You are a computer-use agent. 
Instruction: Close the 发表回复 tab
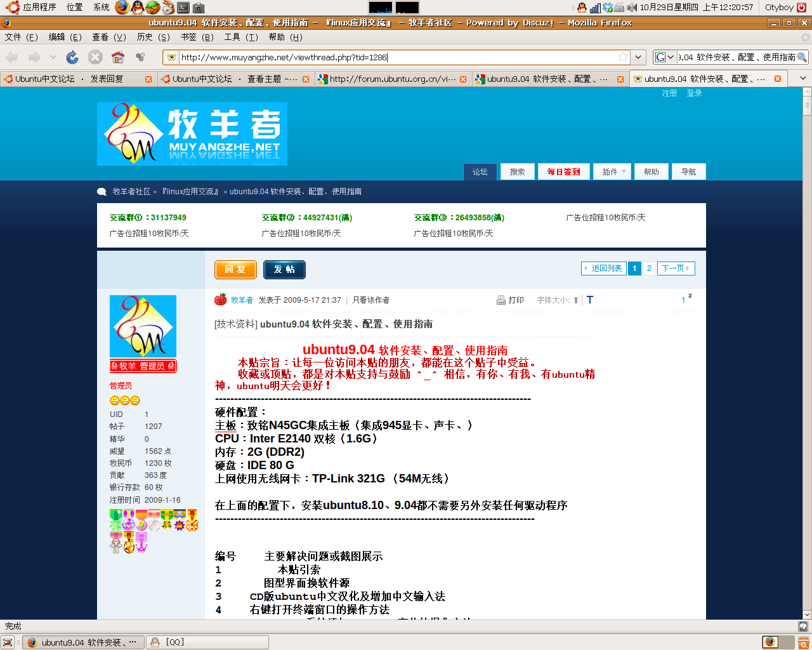pyautogui.click(x=148, y=79)
